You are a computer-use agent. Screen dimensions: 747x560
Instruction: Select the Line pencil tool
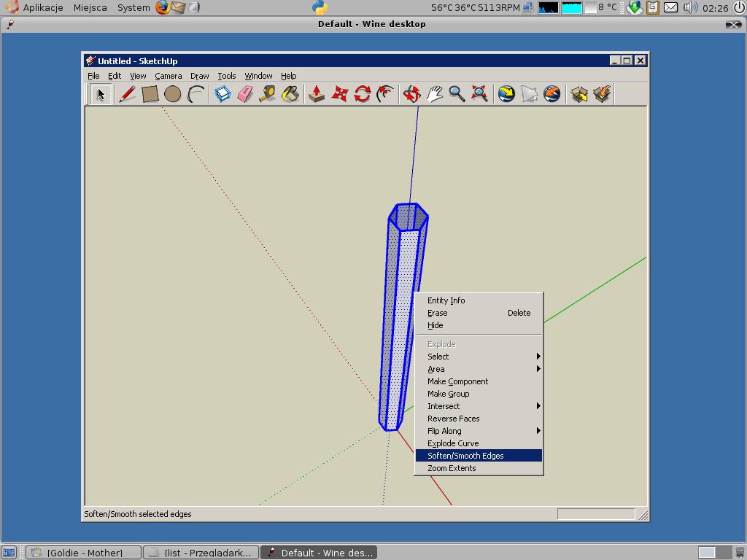click(127, 94)
